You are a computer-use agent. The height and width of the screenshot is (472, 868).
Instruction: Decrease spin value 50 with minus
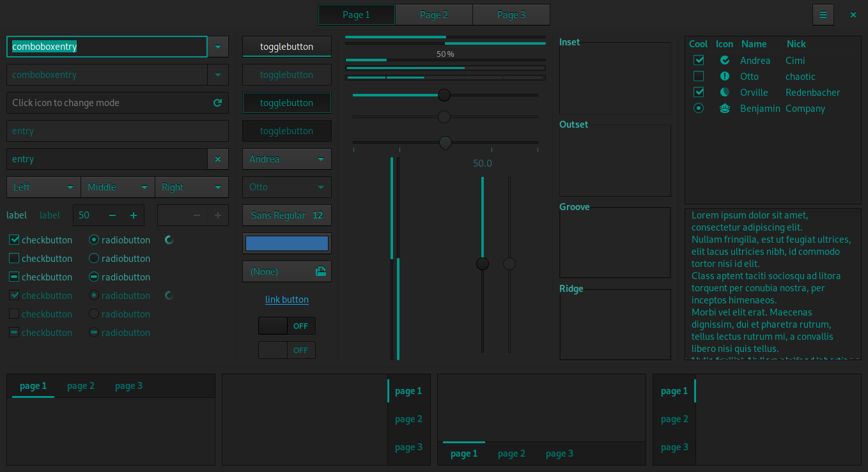click(112, 215)
